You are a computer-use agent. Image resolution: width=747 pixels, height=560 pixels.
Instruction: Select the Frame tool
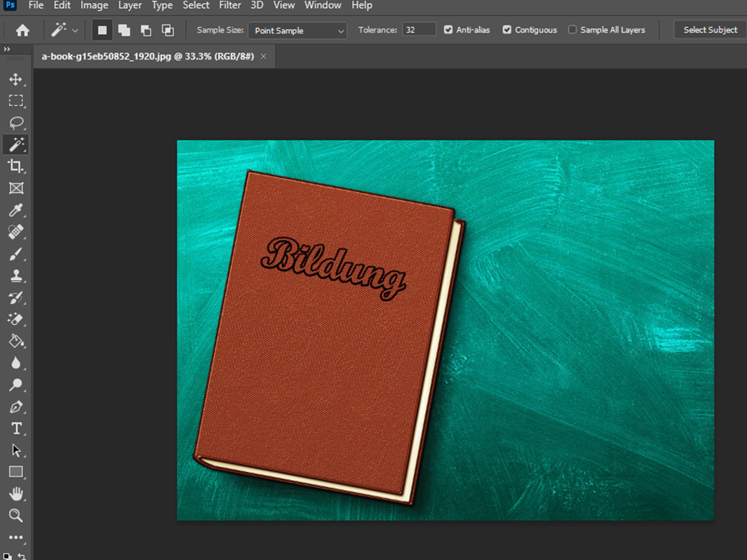pos(16,188)
